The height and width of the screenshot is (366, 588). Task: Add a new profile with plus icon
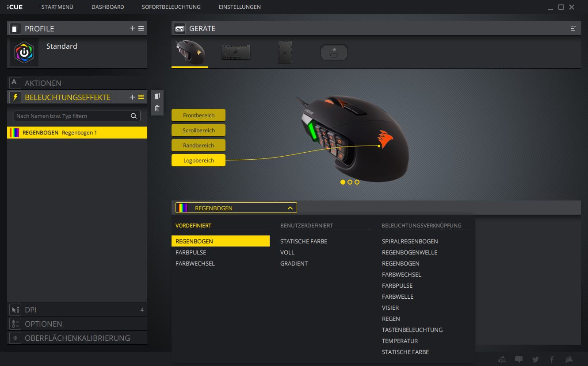click(x=132, y=28)
